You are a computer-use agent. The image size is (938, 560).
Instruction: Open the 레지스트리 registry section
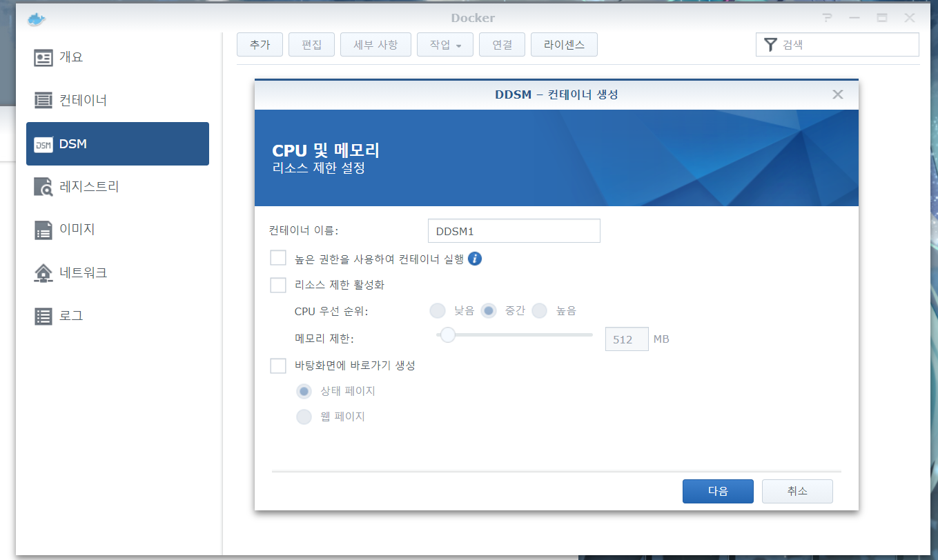(117, 187)
